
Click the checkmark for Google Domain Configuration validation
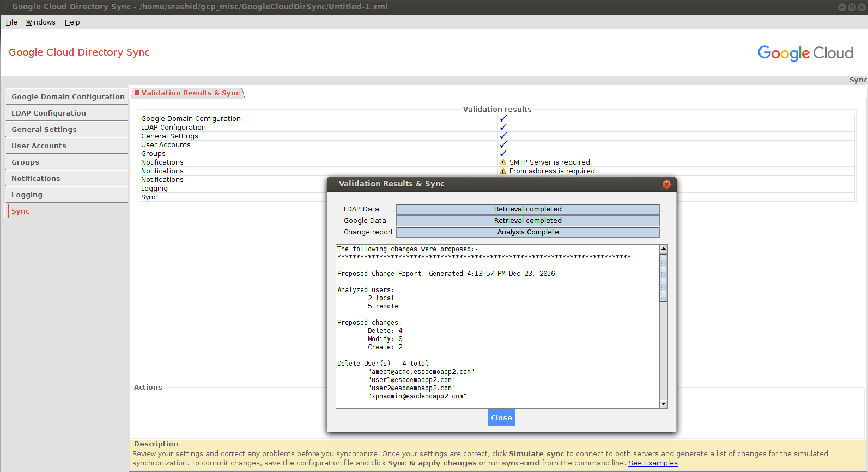(503, 118)
